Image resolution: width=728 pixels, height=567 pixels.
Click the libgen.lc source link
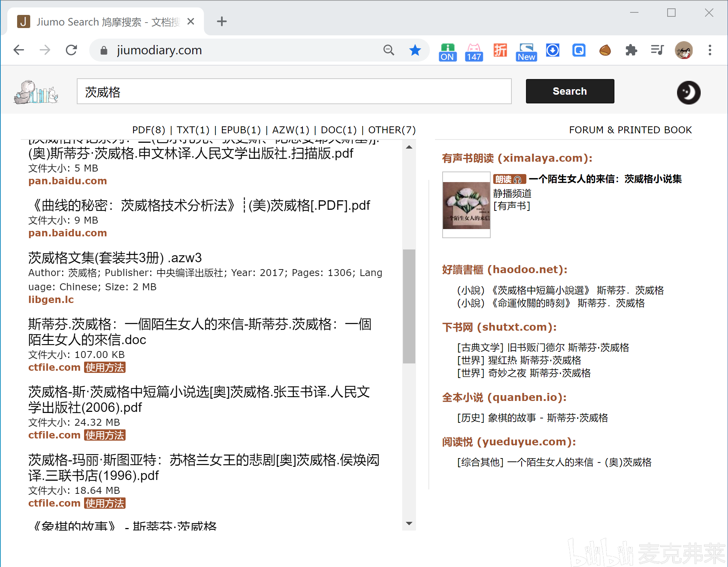[51, 300]
